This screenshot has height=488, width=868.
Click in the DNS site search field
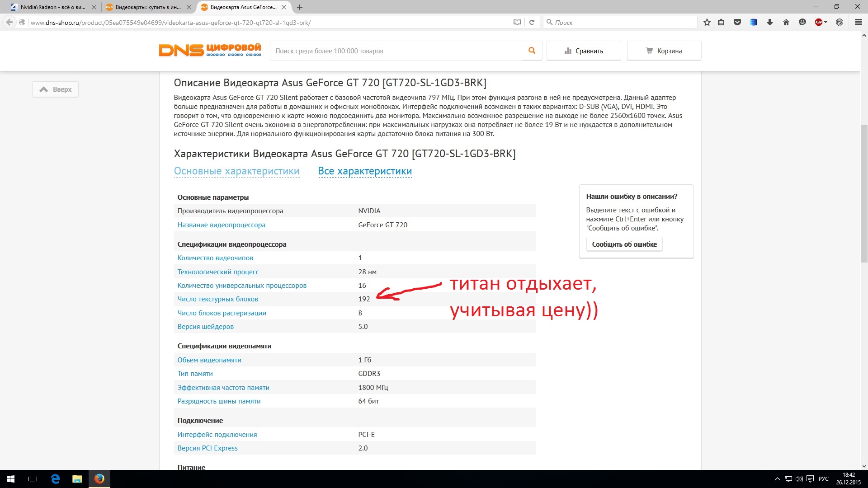pyautogui.click(x=396, y=51)
